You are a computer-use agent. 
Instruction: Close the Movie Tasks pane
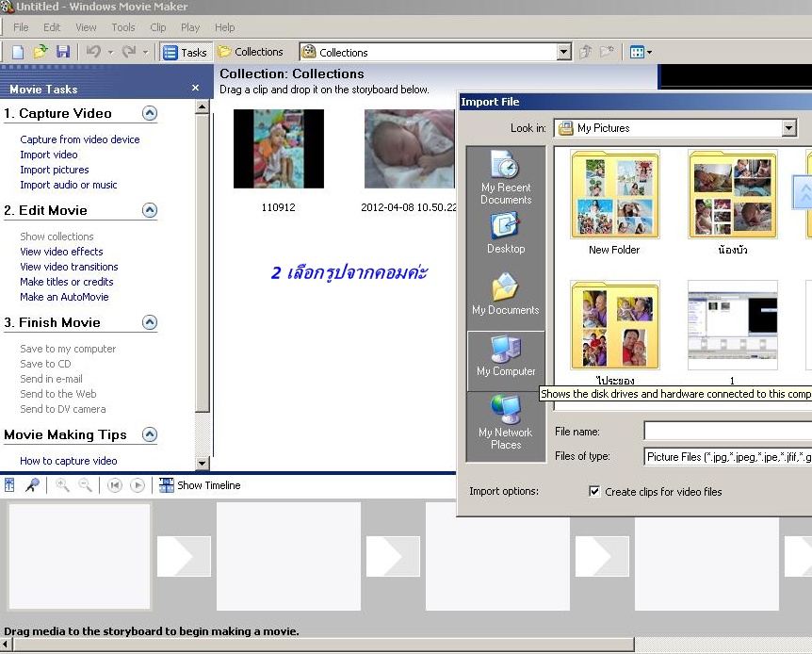click(195, 88)
